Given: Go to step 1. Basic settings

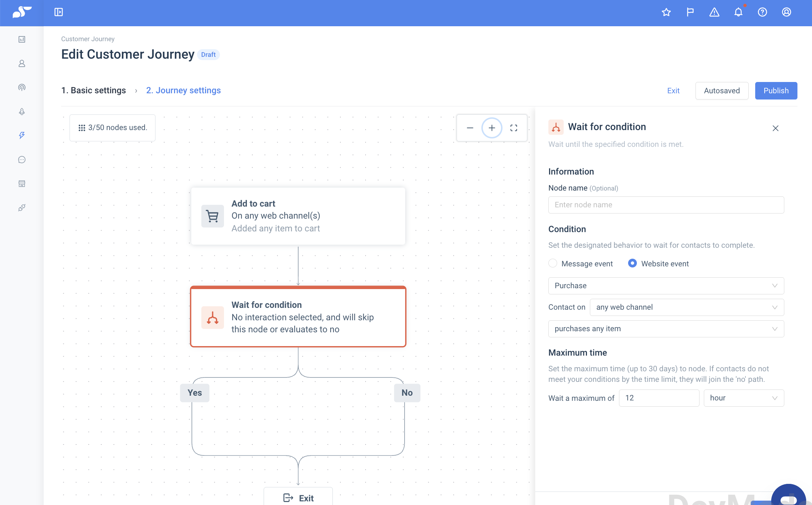Looking at the screenshot, I should [94, 90].
